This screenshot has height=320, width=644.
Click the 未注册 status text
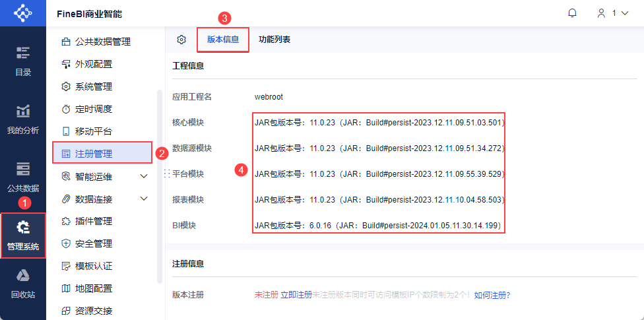coord(267,295)
